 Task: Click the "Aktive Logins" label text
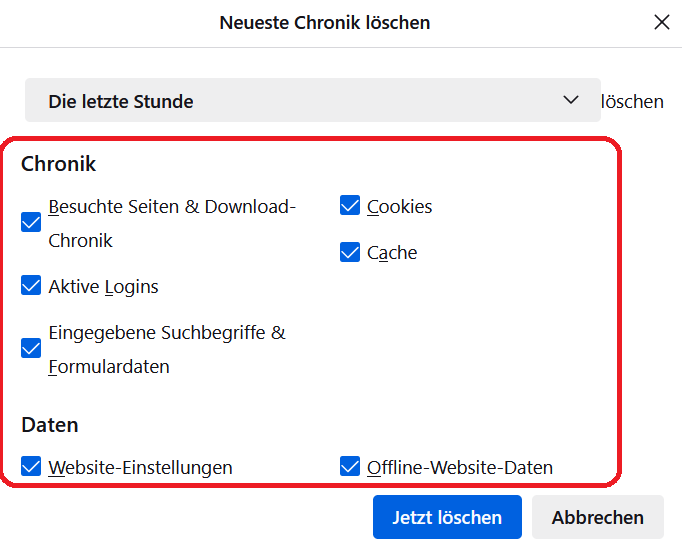pos(104,287)
